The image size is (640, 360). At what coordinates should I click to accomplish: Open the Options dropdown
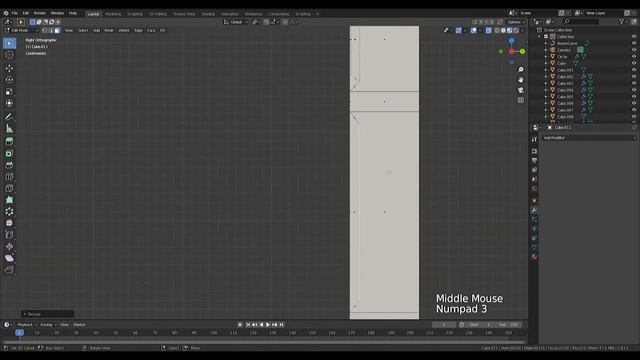(x=516, y=22)
